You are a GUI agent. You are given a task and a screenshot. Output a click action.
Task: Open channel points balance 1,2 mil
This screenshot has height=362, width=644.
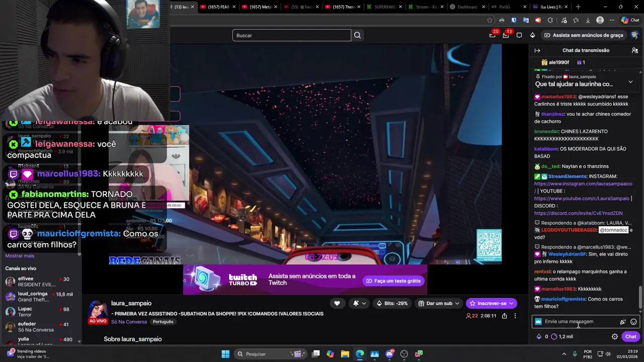coord(562,336)
